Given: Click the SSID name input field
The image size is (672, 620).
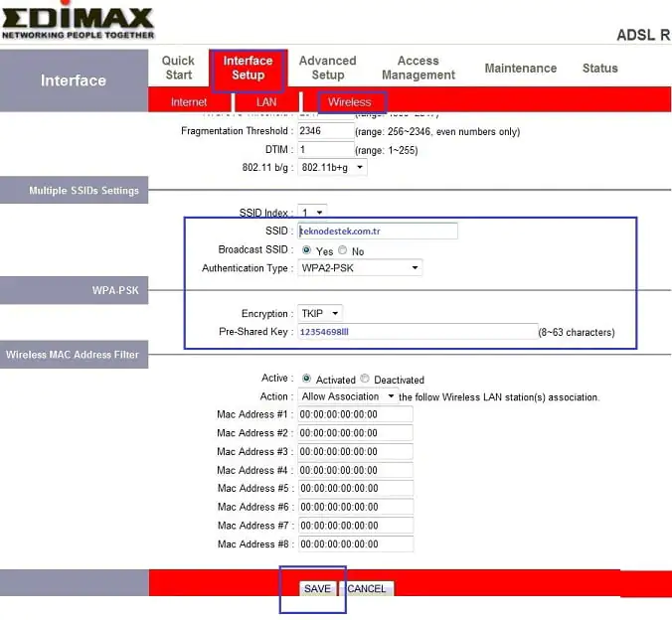Looking at the screenshot, I should coord(378,231).
